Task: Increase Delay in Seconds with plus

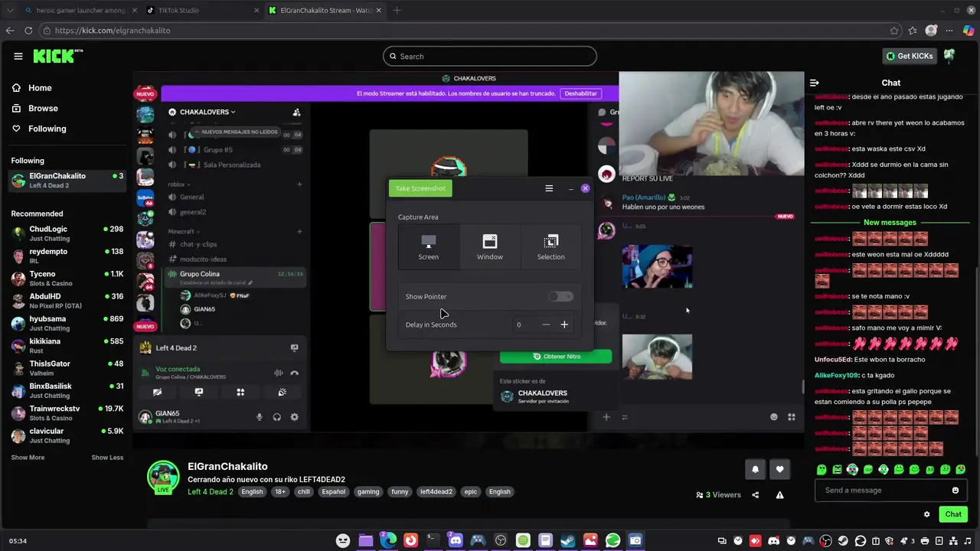Action: [x=564, y=324]
